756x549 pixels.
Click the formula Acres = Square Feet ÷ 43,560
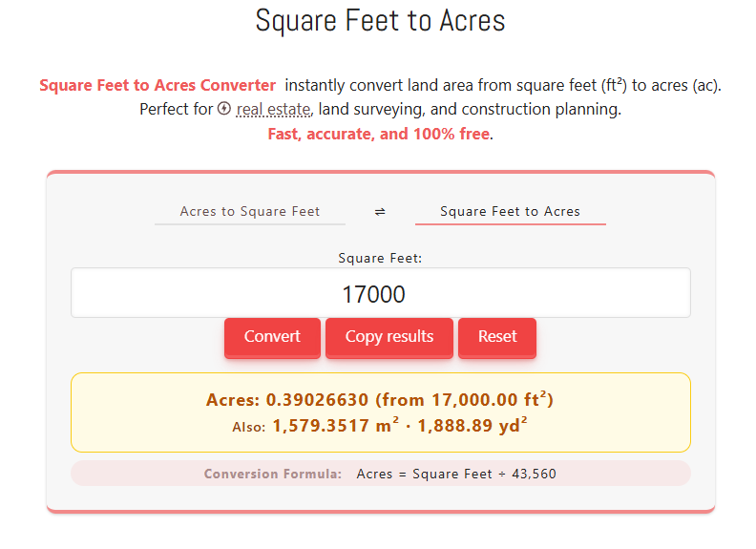point(456,474)
